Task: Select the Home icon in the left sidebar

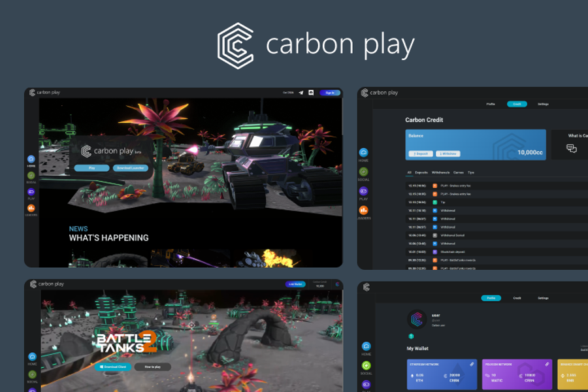Action: pos(30,158)
